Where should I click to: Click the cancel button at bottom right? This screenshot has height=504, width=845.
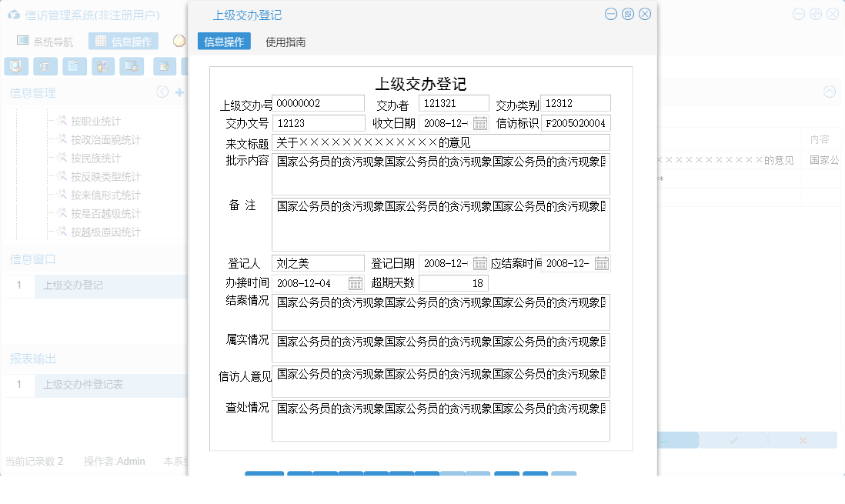point(803,442)
